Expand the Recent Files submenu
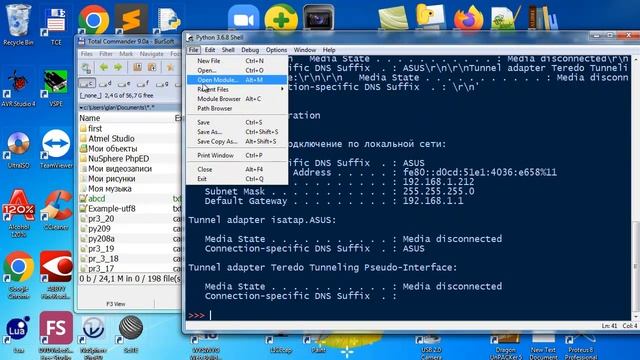The image size is (640, 360). (x=237, y=89)
